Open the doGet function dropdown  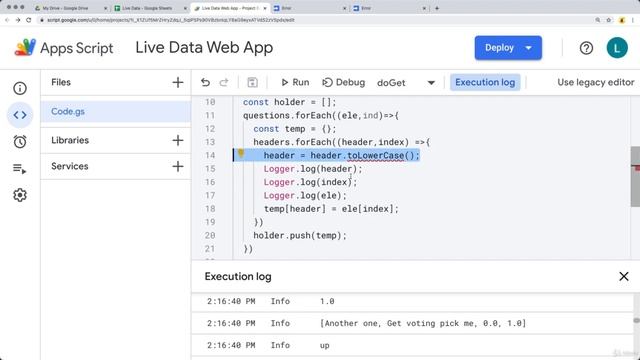(x=406, y=83)
